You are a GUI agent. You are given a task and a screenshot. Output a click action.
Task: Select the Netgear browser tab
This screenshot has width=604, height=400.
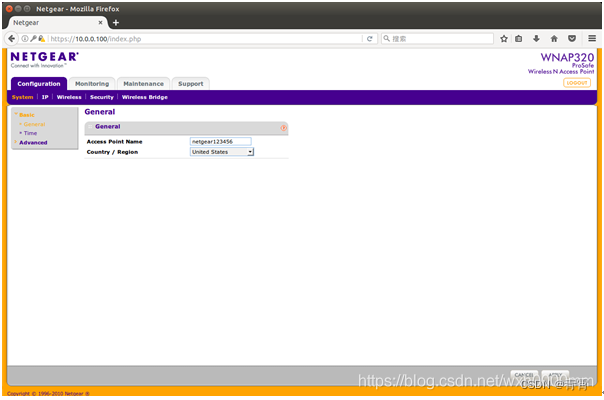pos(56,23)
